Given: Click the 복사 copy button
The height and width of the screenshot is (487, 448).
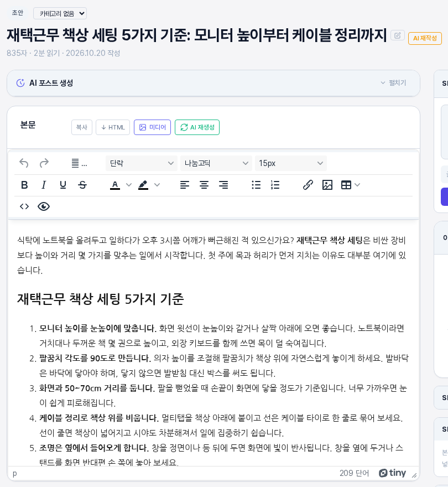Looking at the screenshot, I should pos(82,127).
